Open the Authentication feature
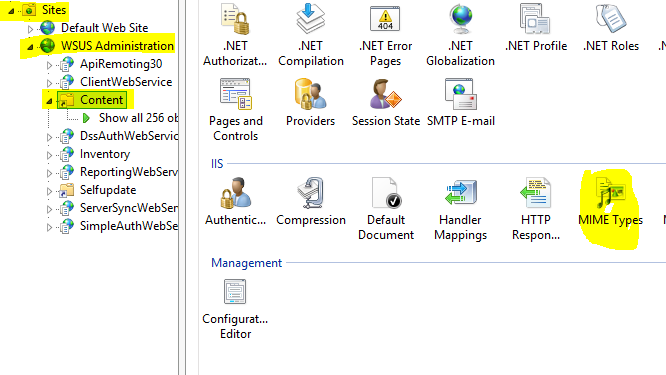The height and width of the screenshot is (375, 666). click(x=235, y=202)
